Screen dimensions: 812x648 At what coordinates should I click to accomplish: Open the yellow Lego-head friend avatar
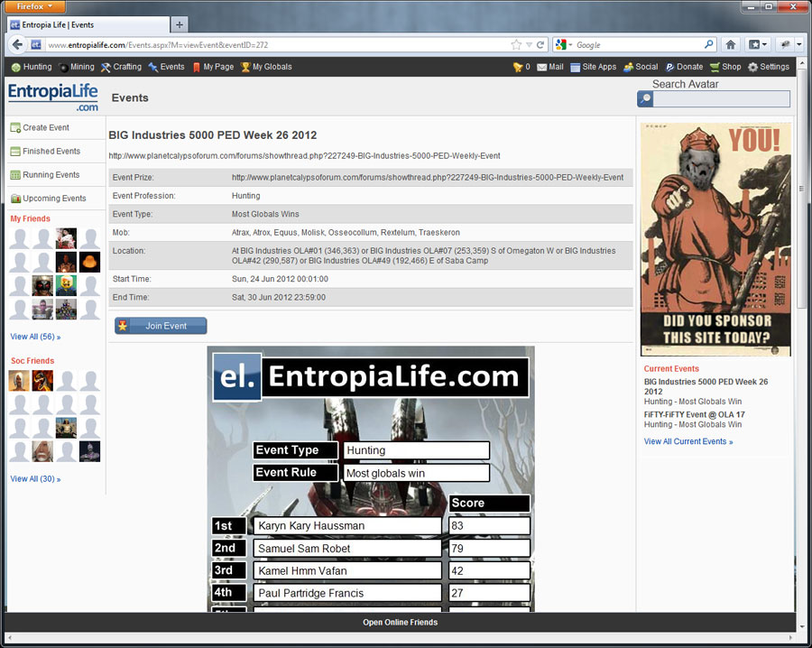[x=66, y=285]
